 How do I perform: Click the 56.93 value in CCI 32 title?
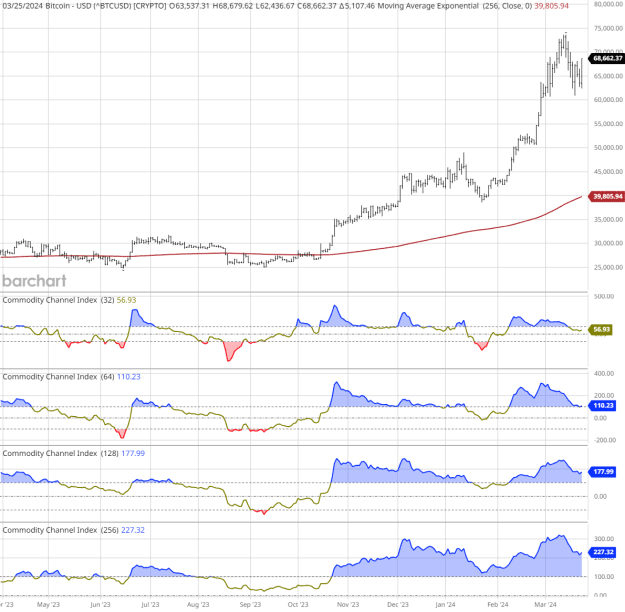pyautogui.click(x=126, y=300)
